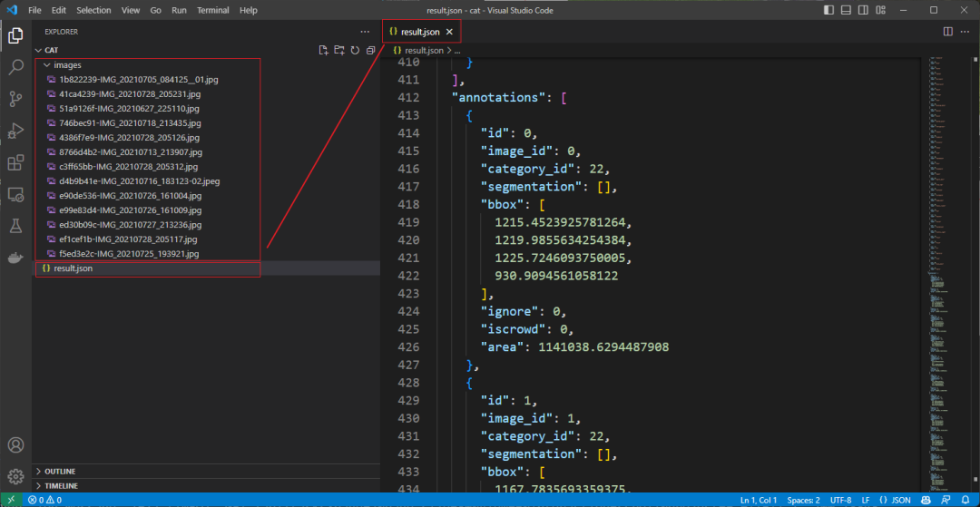Click result.json in the breadcrumb
This screenshot has height=507, width=980.
click(x=425, y=51)
